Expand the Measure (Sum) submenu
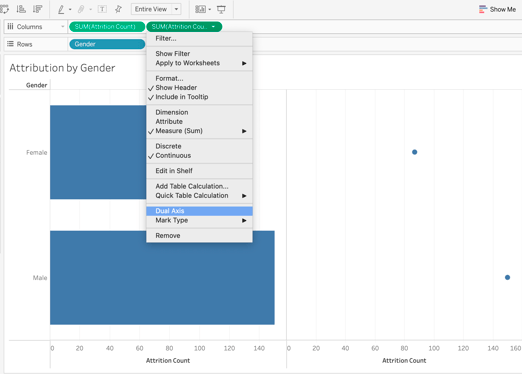 (199, 131)
